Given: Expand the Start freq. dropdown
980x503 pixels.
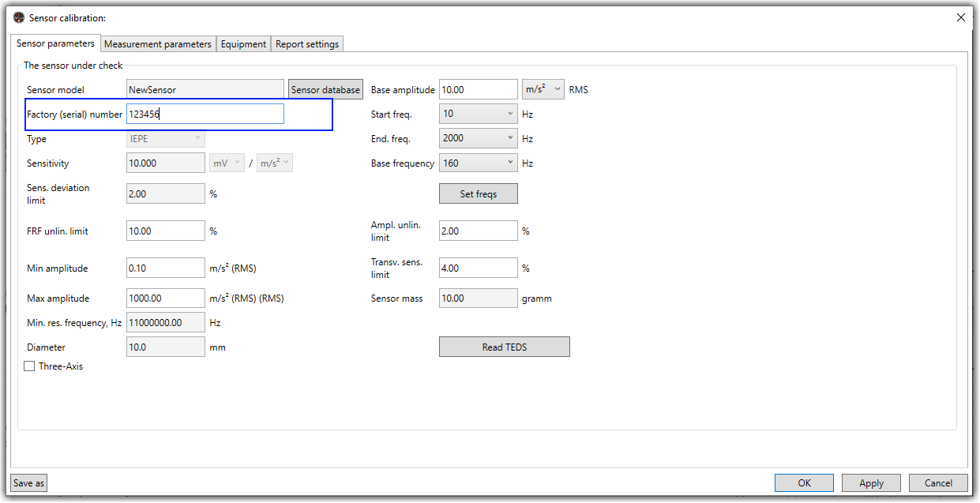Looking at the screenshot, I should pyautogui.click(x=479, y=114).
